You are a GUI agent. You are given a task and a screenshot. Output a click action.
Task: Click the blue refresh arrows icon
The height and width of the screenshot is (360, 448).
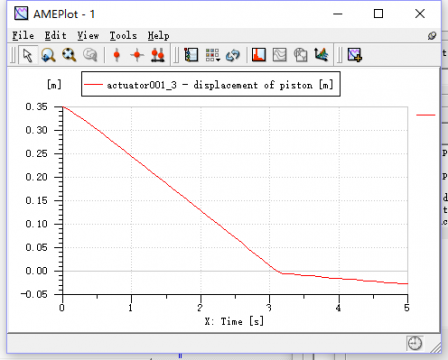point(233,55)
